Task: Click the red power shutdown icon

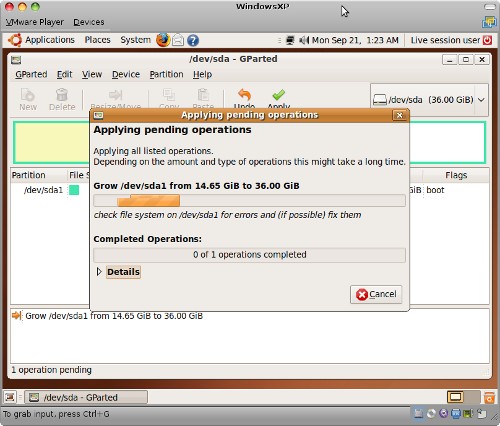Action: click(x=487, y=40)
